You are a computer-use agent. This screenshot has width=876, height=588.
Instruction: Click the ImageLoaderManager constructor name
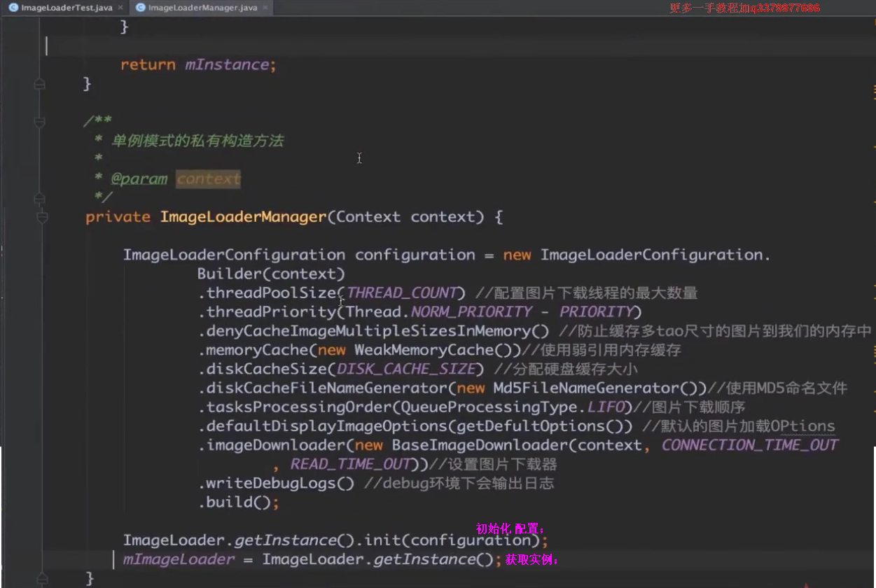coord(243,217)
